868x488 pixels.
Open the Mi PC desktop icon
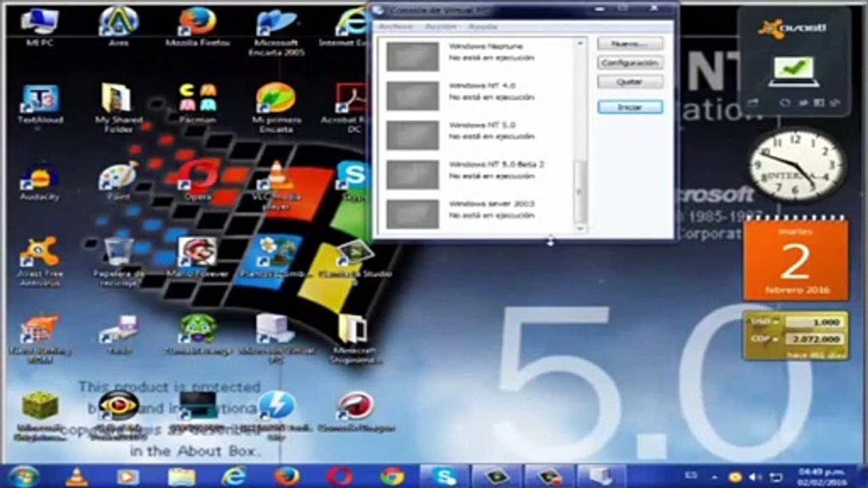click(x=39, y=27)
